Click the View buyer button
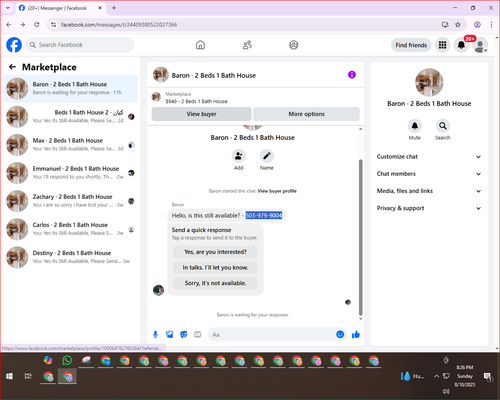 (x=201, y=114)
